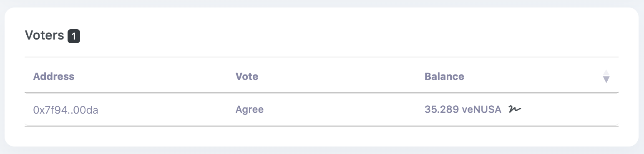Select the Address column header
The image size is (644, 154).
tap(54, 77)
